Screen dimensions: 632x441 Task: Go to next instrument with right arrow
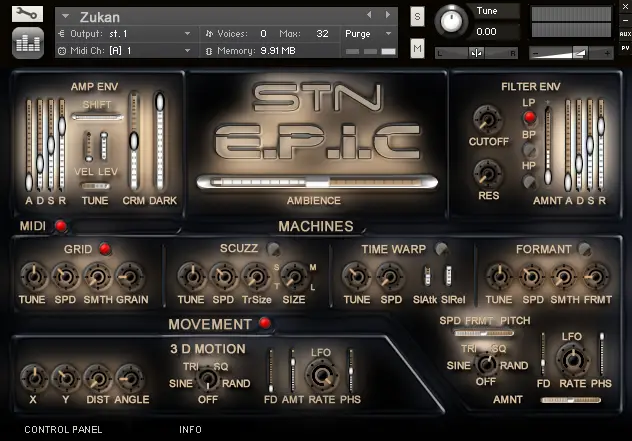tap(388, 15)
